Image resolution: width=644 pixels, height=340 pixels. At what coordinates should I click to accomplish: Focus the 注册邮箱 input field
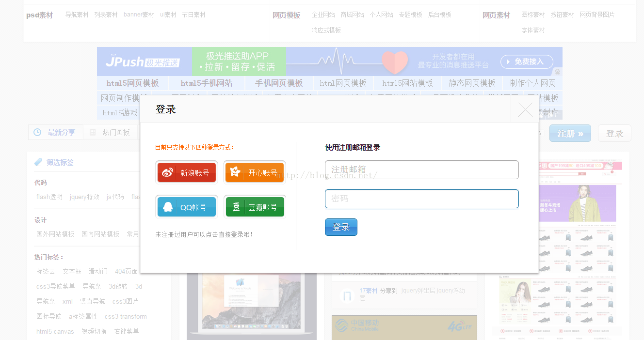click(421, 170)
